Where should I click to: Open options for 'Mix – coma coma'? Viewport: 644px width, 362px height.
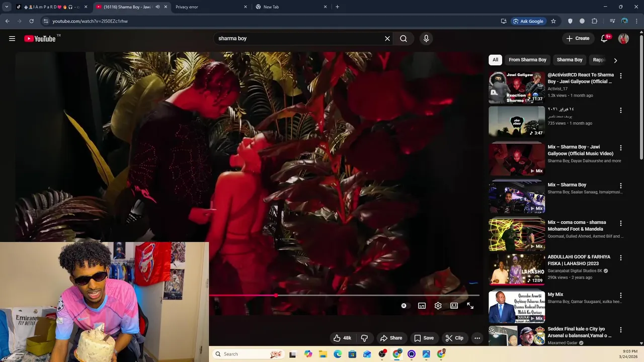pyautogui.click(x=621, y=223)
